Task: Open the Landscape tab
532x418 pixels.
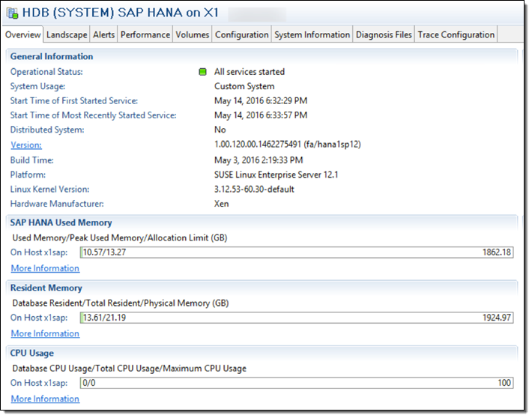Action: pyautogui.click(x=67, y=34)
